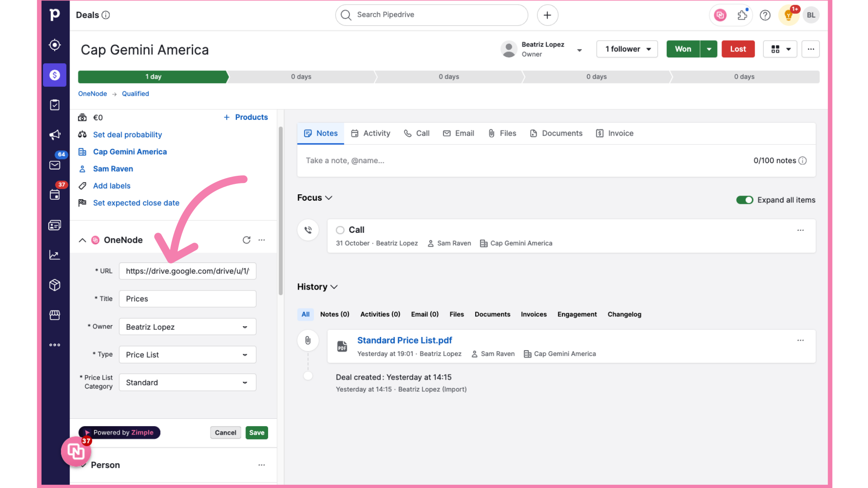Open the lightbulb sales assistant icon

point(788,15)
